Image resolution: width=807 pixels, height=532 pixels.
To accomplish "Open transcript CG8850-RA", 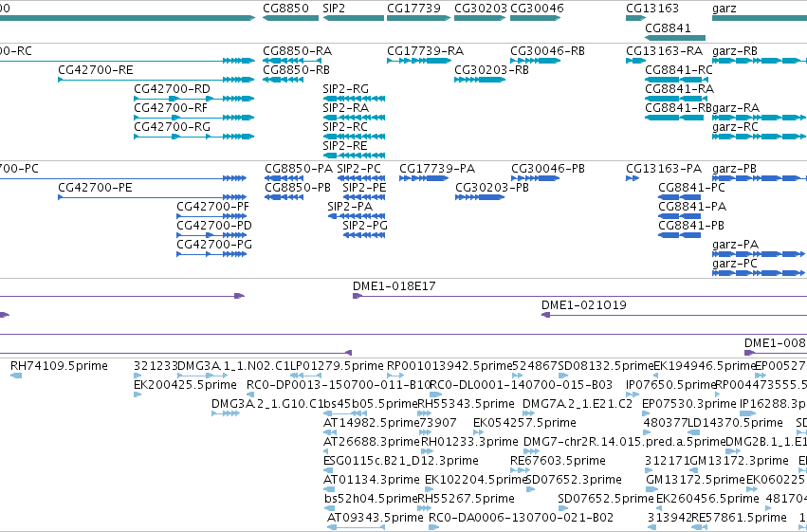I will tap(292, 61).
